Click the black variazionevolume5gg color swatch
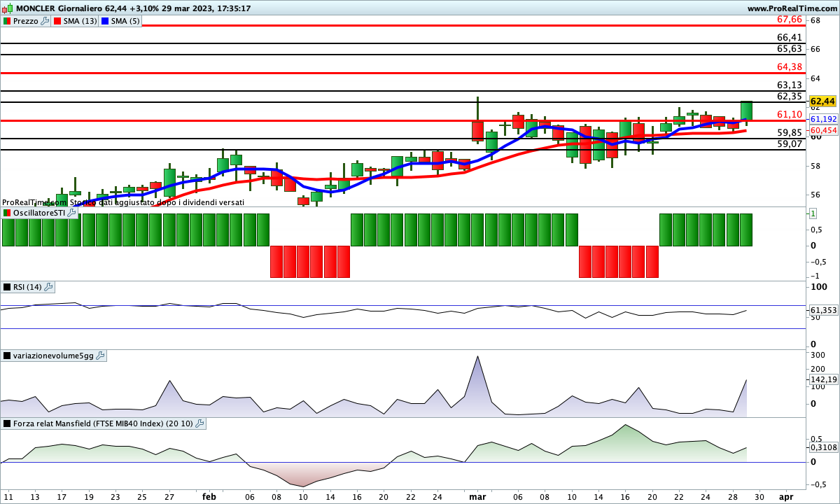This screenshot has height=504, width=840. pos(7,356)
